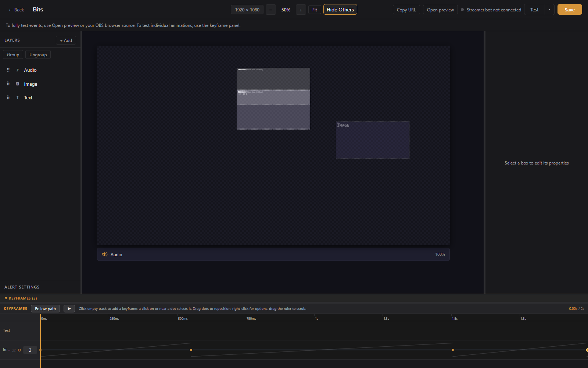
Task: Open the preview
Action: point(440,10)
